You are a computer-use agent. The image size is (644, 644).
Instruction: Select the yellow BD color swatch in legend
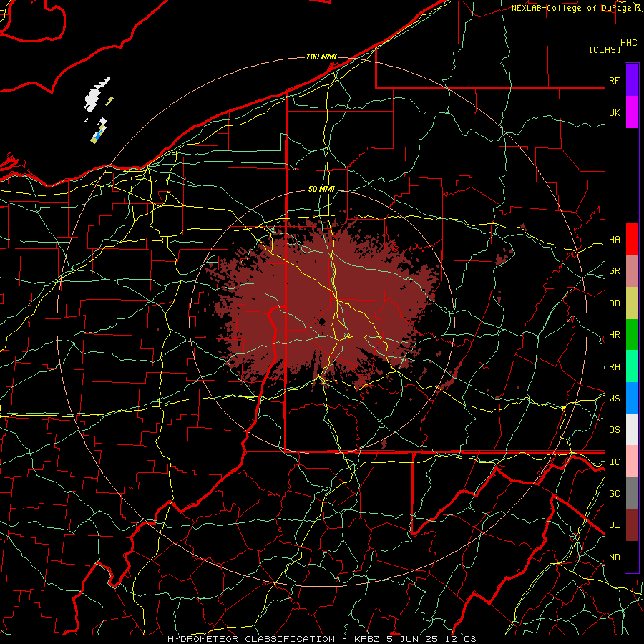coord(632,303)
